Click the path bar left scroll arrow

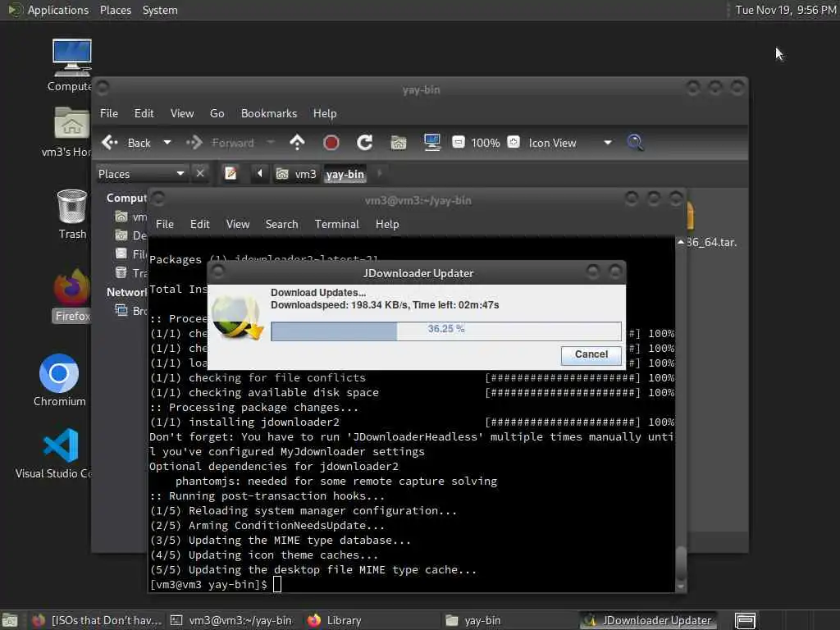point(260,174)
